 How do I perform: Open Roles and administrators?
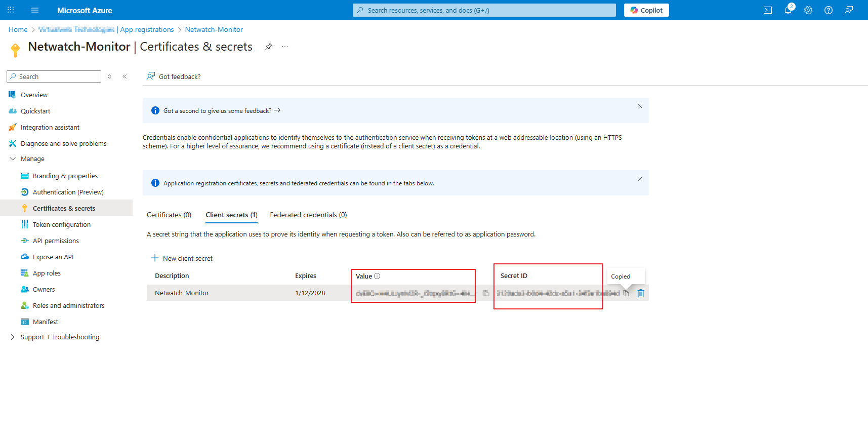[68, 305]
